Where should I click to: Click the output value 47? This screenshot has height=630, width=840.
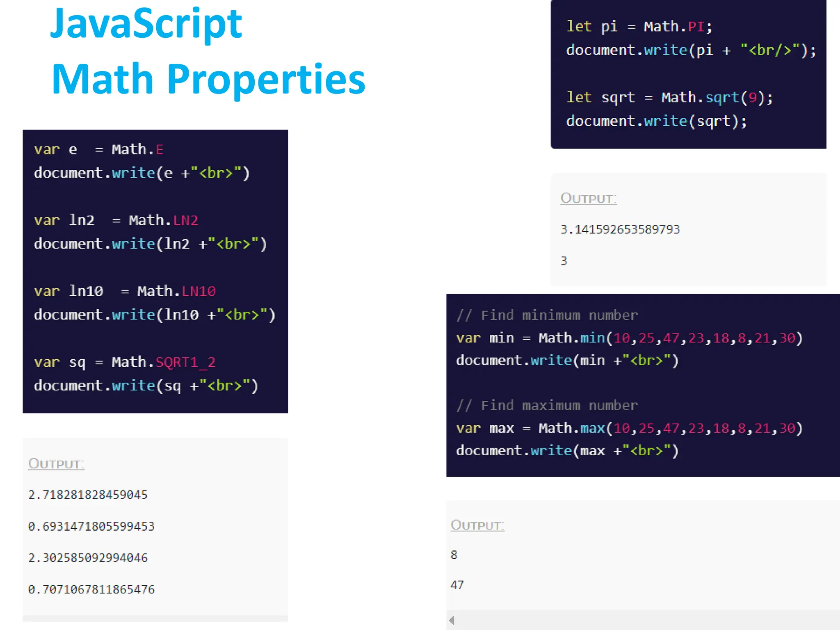pyautogui.click(x=457, y=585)
